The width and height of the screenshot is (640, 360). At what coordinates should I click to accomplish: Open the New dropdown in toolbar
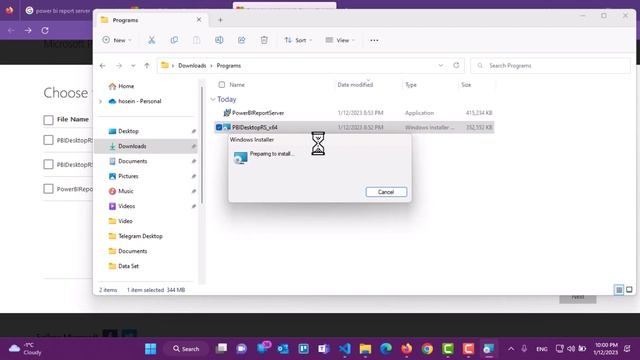point(117,40)
